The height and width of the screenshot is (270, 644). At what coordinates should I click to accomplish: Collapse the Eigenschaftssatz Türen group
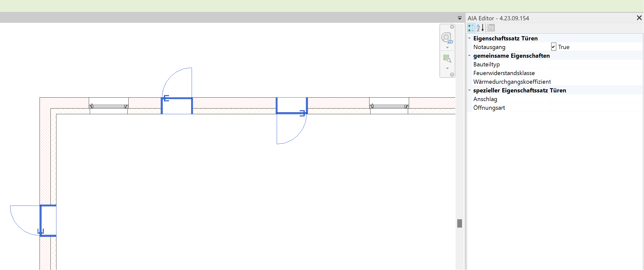[x=469, y=38]
